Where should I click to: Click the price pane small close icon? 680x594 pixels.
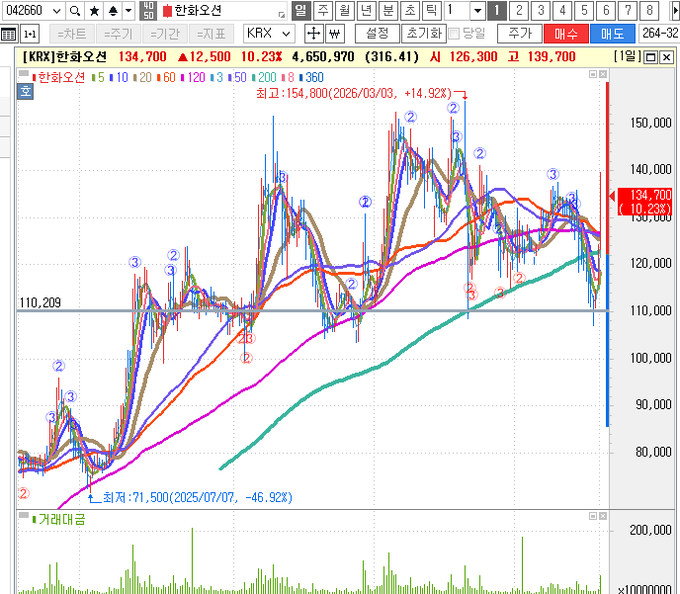[603, 75]
